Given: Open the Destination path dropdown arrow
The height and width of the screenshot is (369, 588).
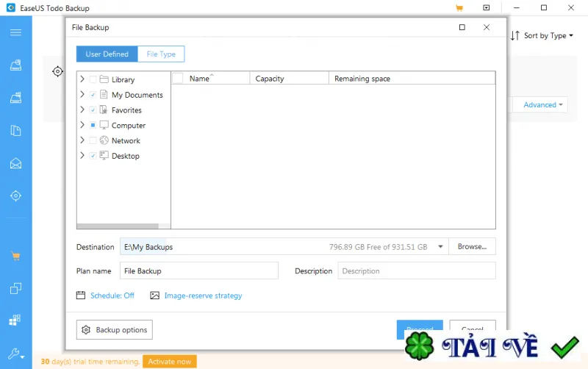Looking at the screenshot, I should pos(440,247).
